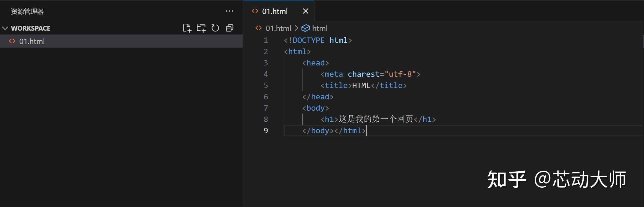Open html symbol dropdown in breadcrumb
Screen dimensions: 644x207
(320, 28)
